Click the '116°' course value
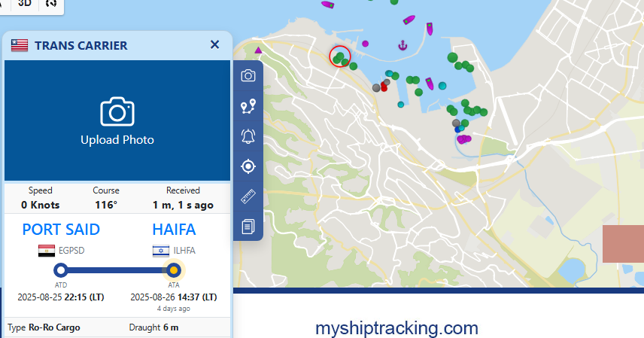The height and width of the screenshot is (338, 644). (106, 205)
